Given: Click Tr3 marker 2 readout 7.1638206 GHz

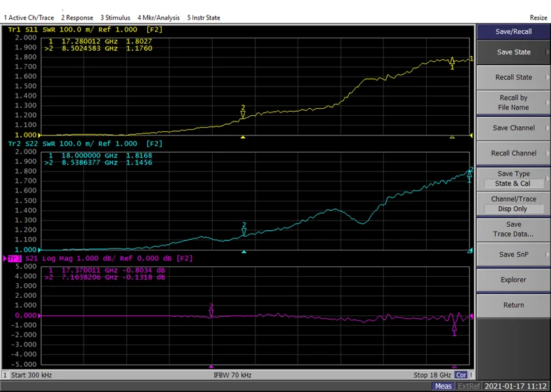Looking at the screenshot, I should pyautogui.click(x=105, y=278).
